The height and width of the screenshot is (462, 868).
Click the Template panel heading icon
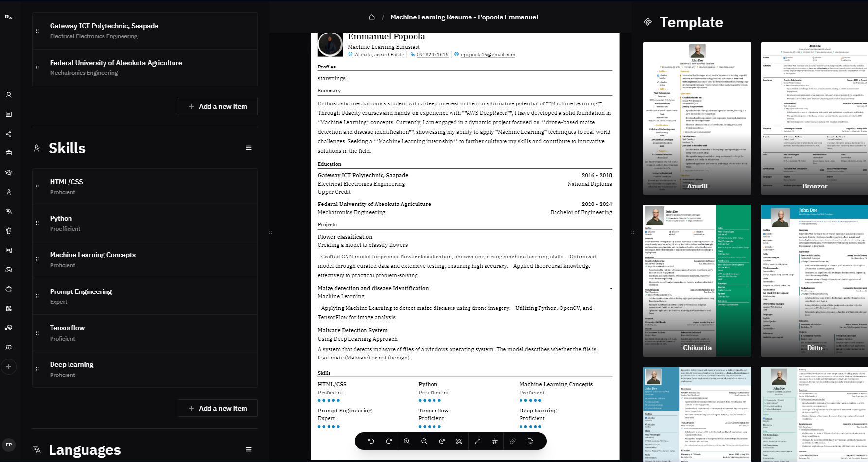[x=648, y=22]
